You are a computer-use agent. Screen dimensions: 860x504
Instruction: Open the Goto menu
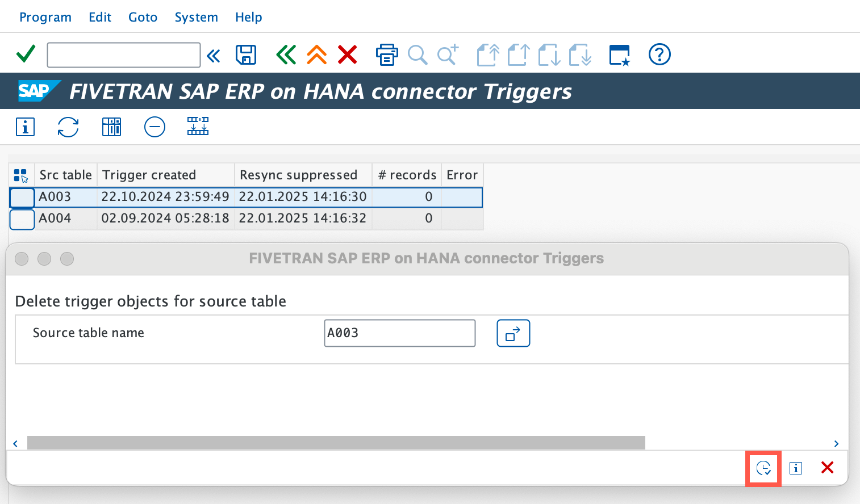point(143,17)
